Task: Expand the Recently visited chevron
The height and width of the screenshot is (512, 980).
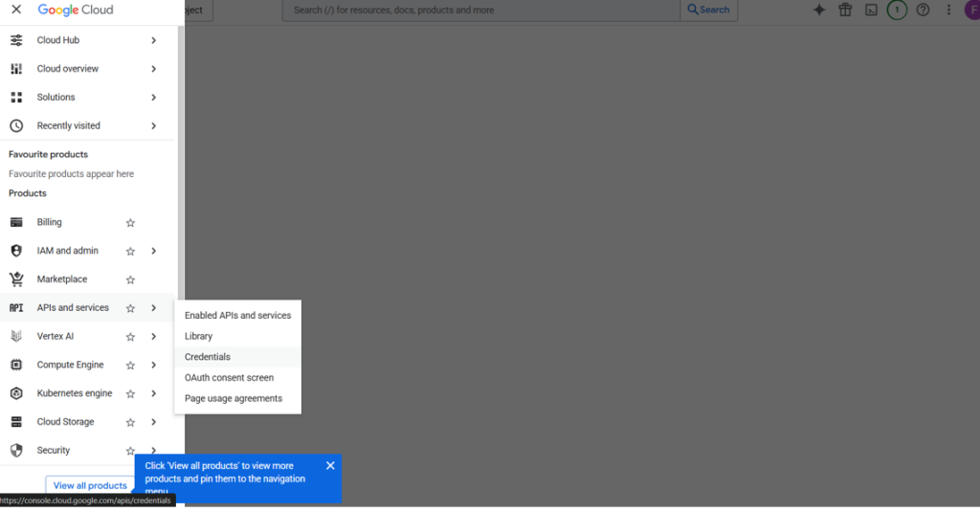Action: (x=153, y=126)
